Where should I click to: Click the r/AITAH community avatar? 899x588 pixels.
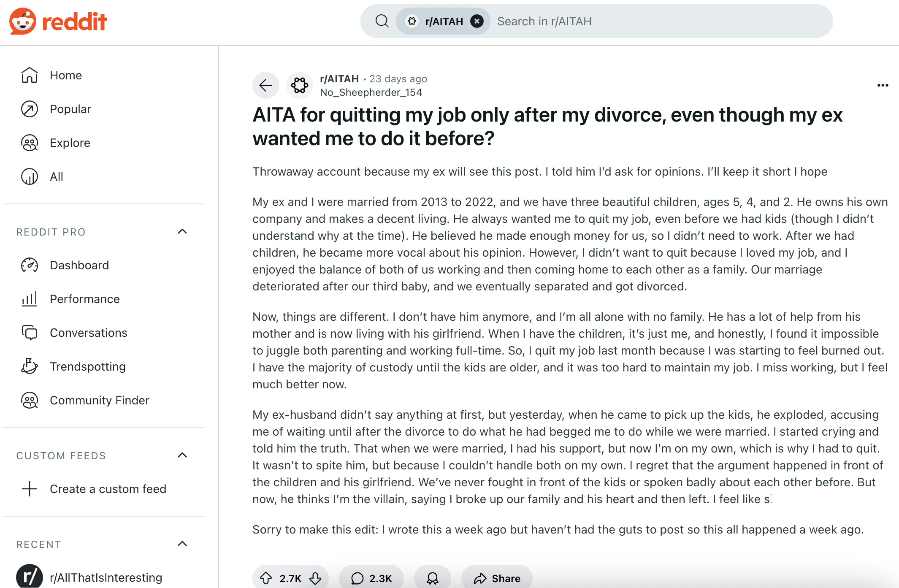tap(300, 85)
